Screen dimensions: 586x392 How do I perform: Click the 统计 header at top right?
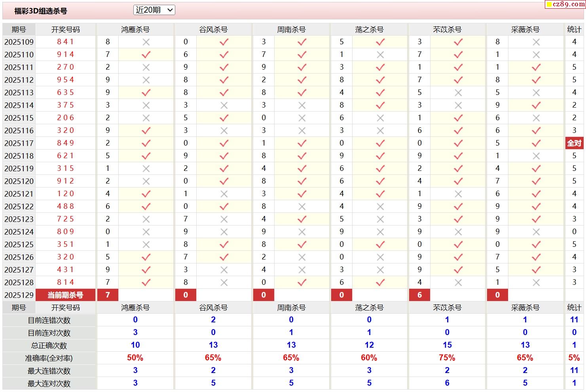pyautogui.click(x=574, y=29)
